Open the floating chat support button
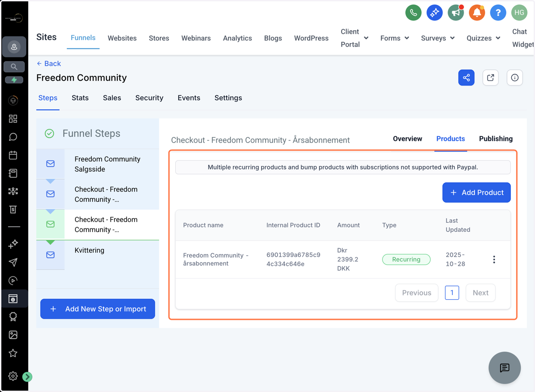This screenshot has width=535, height=392. 505,368
